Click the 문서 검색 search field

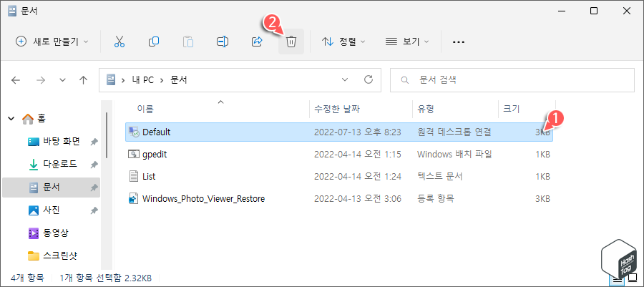pos(513,79)
